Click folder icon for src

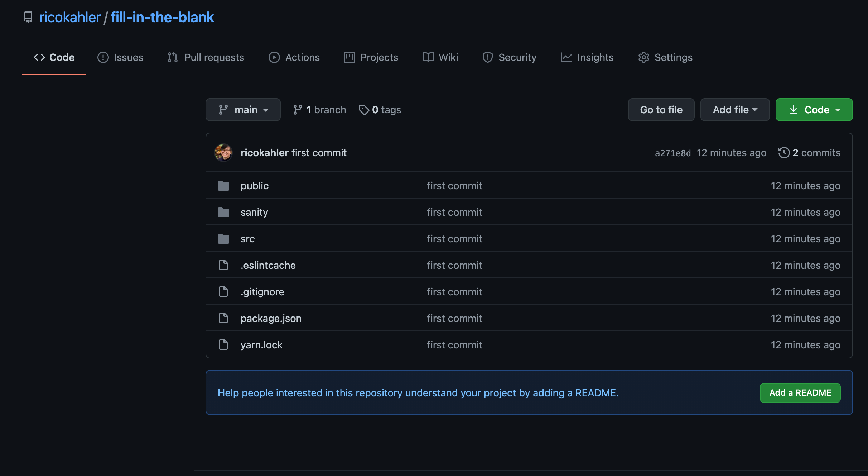coord(223,239)
